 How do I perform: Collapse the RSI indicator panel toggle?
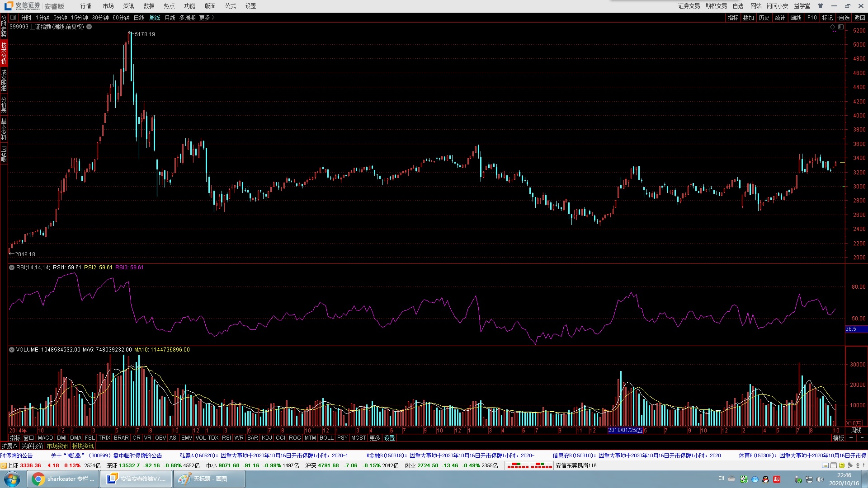12,267
